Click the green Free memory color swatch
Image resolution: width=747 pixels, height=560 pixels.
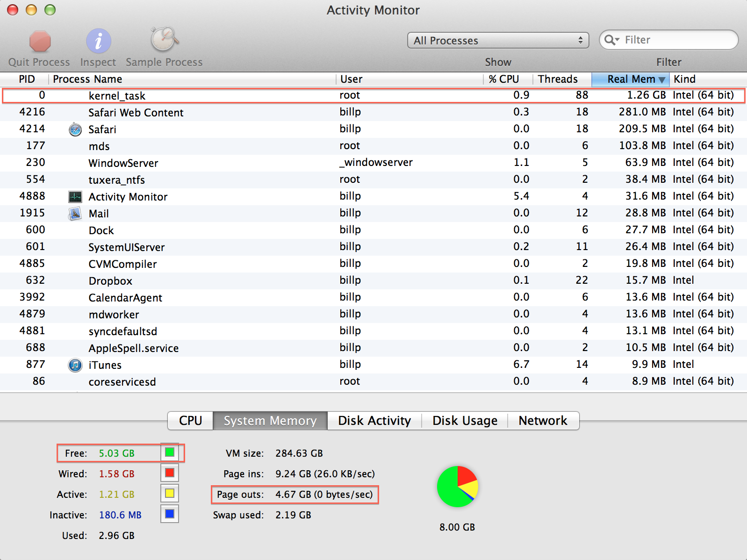click(x=170, y=452)
